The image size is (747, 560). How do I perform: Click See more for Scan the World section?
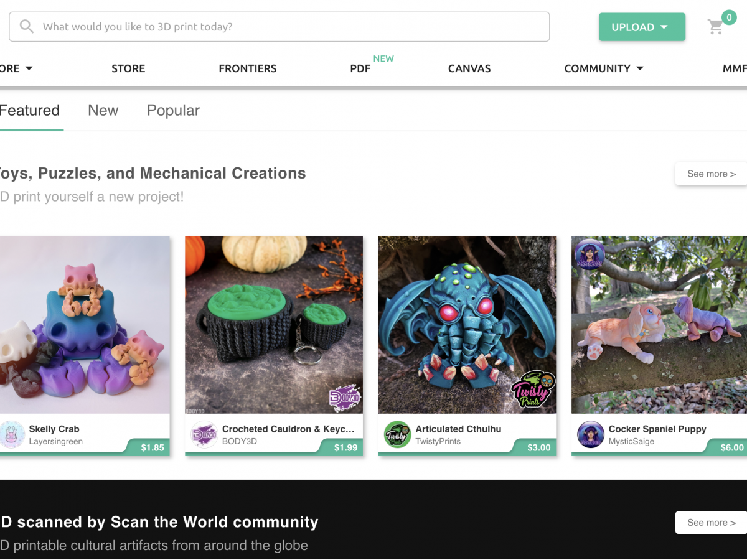click(x=710, y=523)
